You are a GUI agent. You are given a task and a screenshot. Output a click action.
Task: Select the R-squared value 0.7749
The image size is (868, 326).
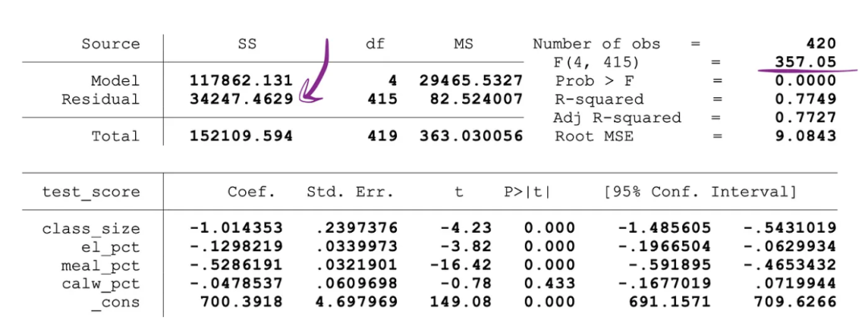805,100
